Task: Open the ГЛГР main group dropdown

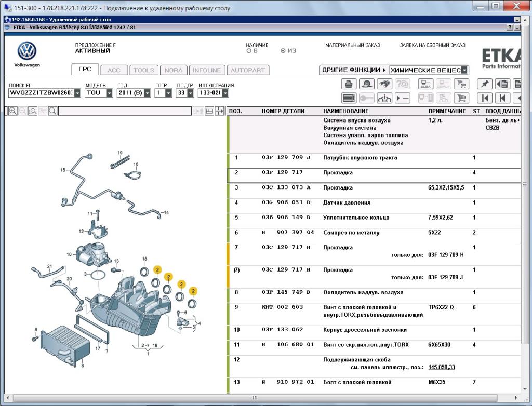Action: (x=168, y=93)
